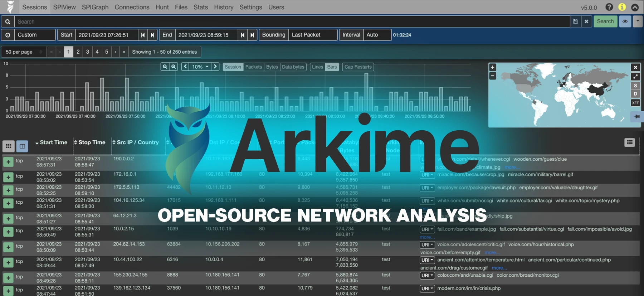This screenshot has width=644, height=296.
Task: Zoom in on the world map
Action: 493,67
